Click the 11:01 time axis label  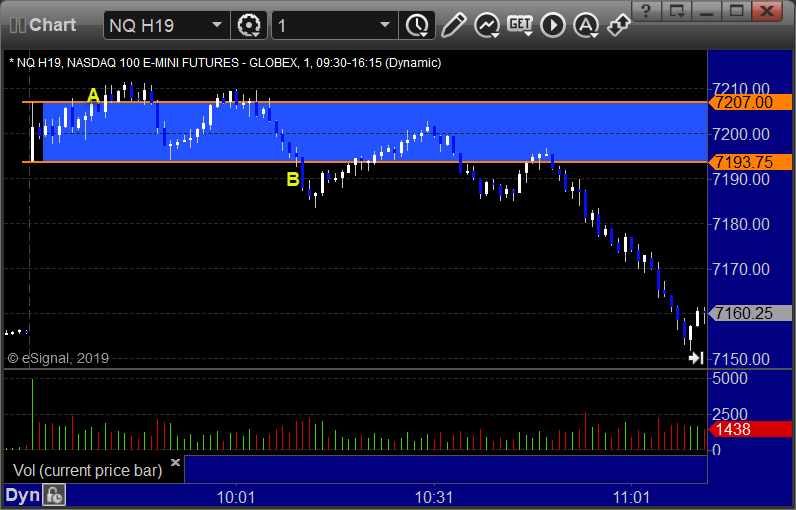tap(632, 497)
